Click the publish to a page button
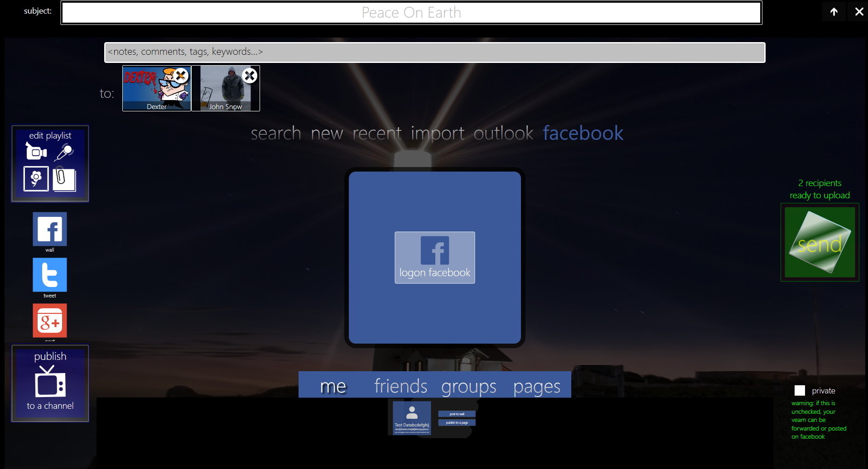Viewport: 868px width, 469px height. point(457,422)
